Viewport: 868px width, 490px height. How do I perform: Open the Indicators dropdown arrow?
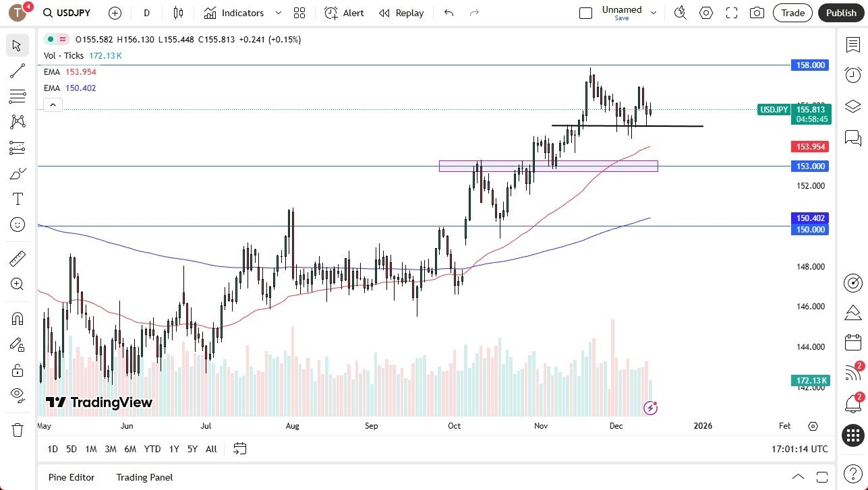277,13
